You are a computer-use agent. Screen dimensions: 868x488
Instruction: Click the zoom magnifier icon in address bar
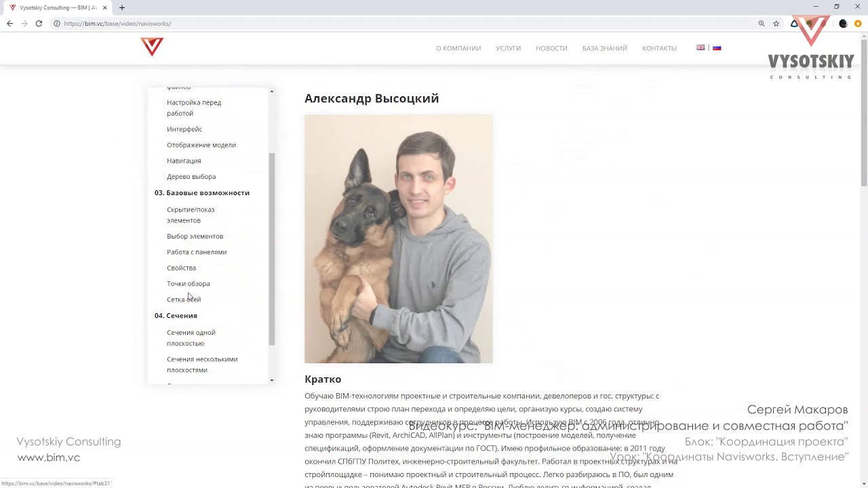point(762,23)
